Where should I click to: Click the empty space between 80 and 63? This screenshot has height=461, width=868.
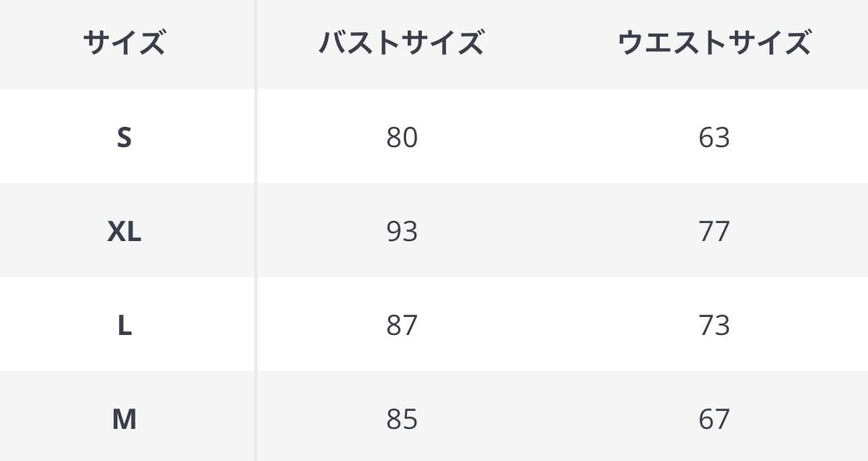(557, 138)
